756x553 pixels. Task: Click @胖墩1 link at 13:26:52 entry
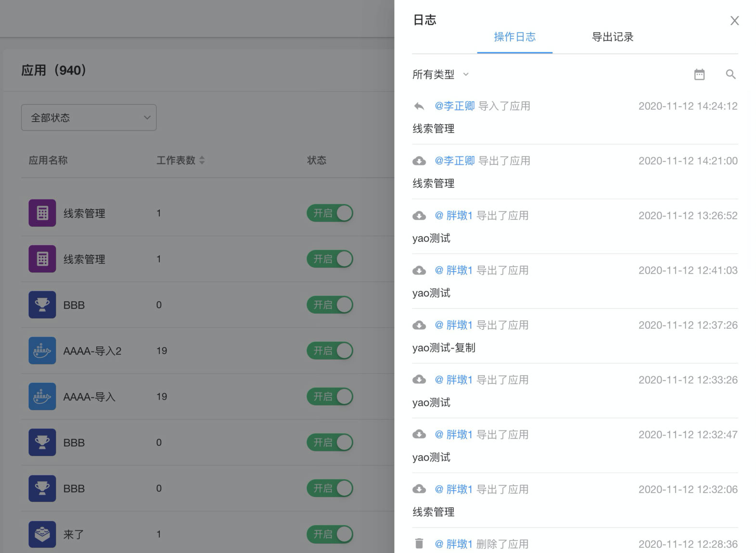454,216
